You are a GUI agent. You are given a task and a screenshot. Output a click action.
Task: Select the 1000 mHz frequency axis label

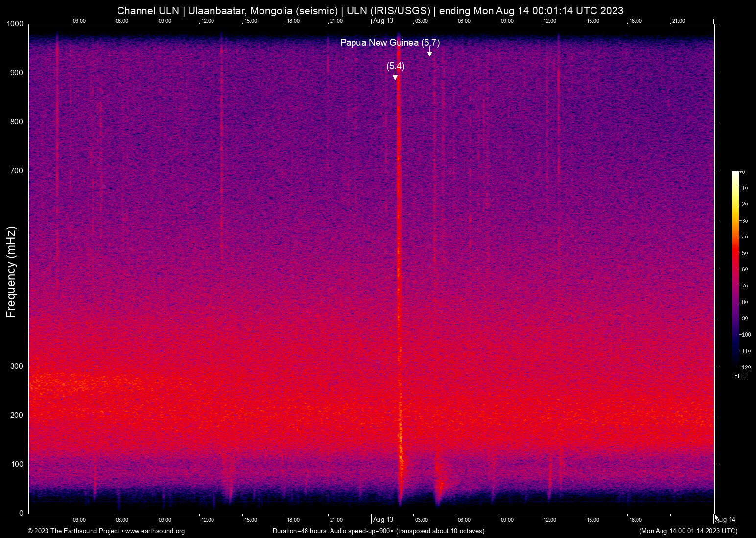pyautogui.click(x=15, y=24)
